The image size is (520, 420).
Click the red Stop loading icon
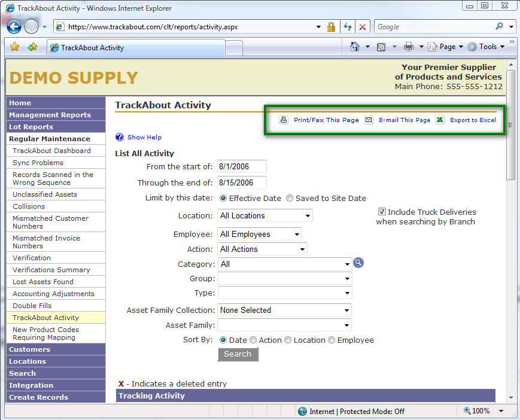pos(363,27)
